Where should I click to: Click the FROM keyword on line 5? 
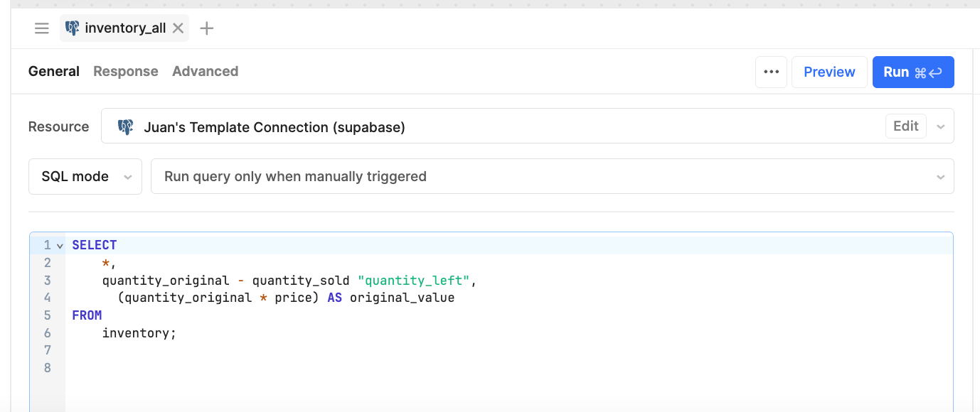pos(87,315)
